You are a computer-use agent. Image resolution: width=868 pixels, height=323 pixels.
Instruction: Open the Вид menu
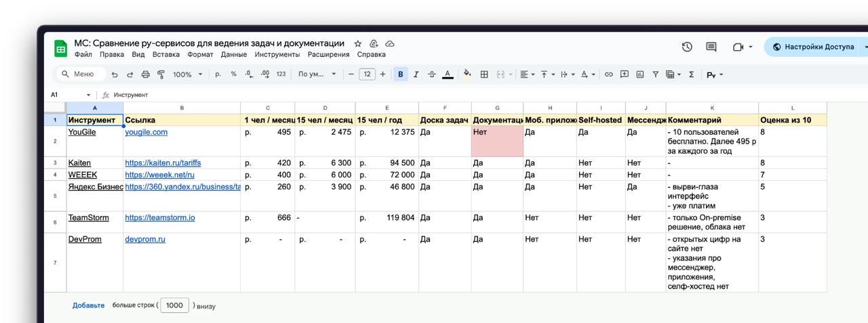coord(138,54)
